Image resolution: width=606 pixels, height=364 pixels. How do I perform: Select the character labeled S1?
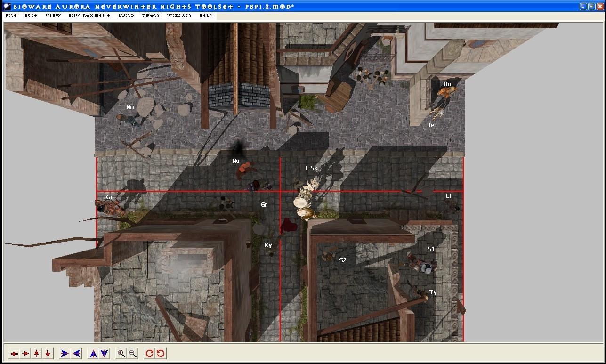pos(422,264)
